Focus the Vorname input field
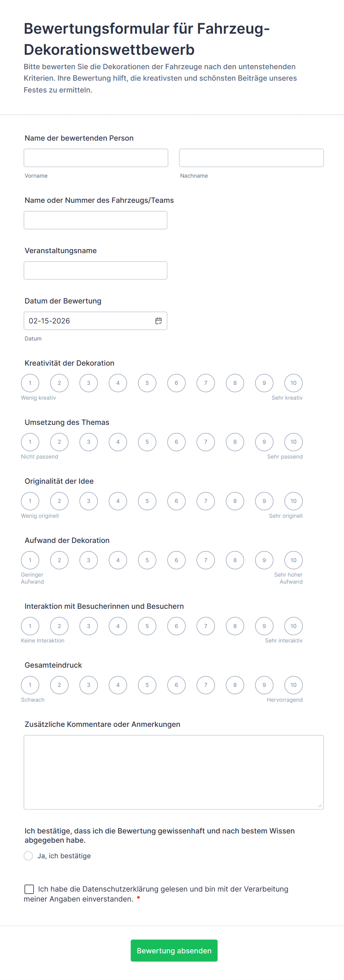Screen dimensions: 344x980 point(96,158)
